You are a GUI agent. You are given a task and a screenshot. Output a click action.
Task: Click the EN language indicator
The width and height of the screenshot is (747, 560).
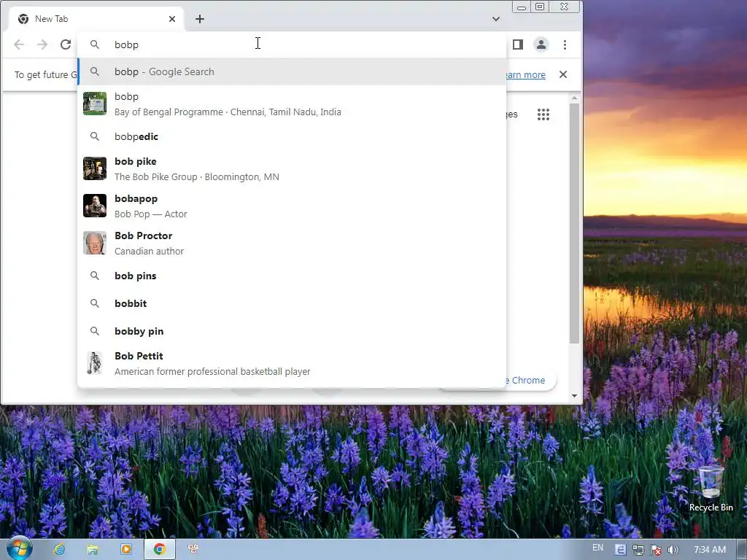point(597,548)
